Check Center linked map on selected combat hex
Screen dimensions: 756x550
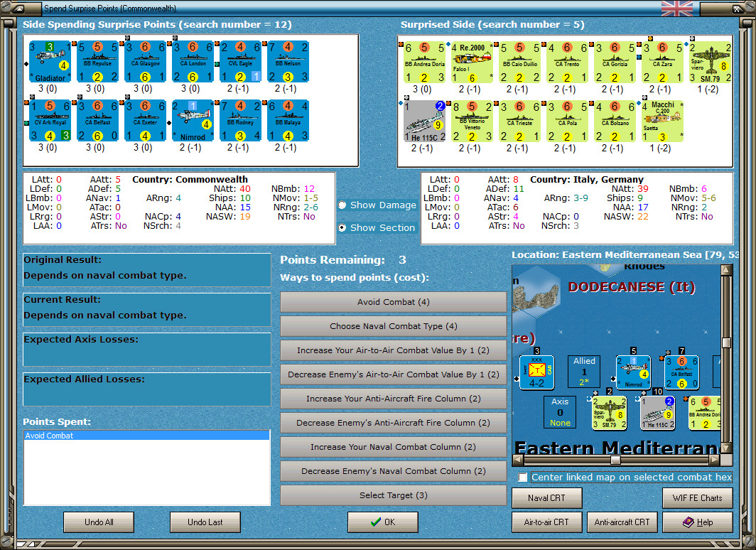click(x=523, y=478)
